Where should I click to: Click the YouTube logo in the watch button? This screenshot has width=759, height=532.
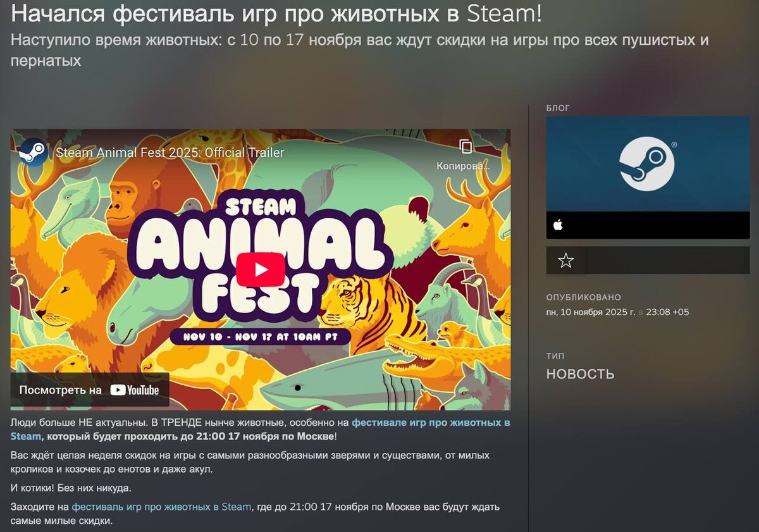(135, 390)
